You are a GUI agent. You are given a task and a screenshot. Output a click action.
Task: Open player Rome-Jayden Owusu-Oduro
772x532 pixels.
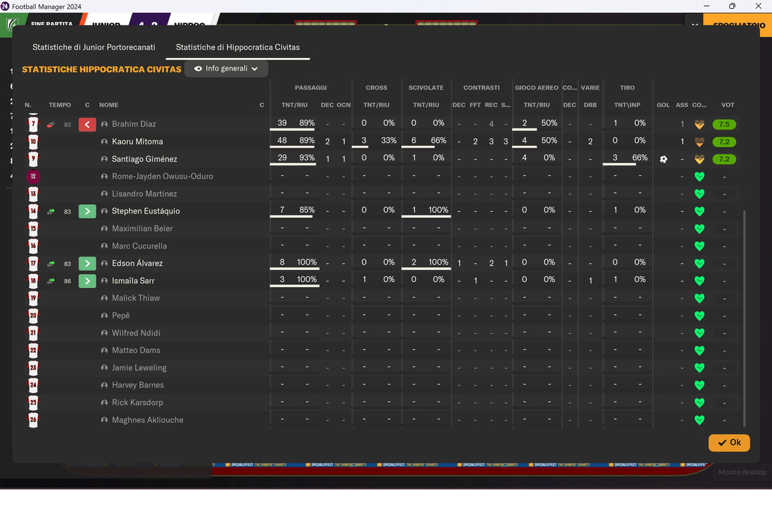tap(162, 176)
